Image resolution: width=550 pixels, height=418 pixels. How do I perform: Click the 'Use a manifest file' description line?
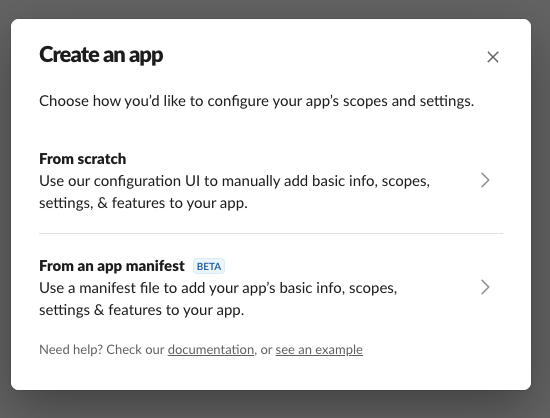218,288
